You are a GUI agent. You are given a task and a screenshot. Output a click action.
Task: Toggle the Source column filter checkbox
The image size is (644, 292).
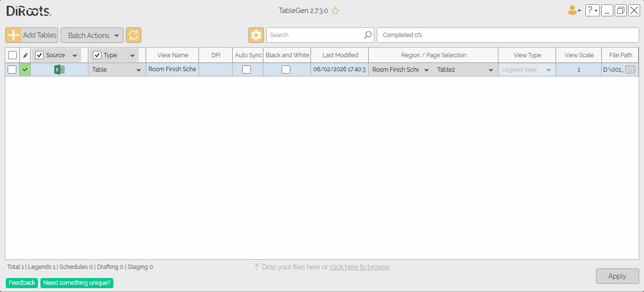pyautogui.click(x=39, y=55)
